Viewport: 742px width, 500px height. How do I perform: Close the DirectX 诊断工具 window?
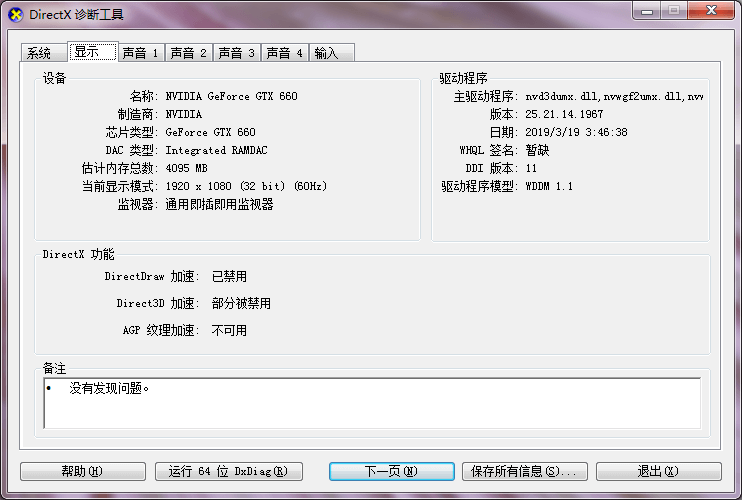coord(711,11)
